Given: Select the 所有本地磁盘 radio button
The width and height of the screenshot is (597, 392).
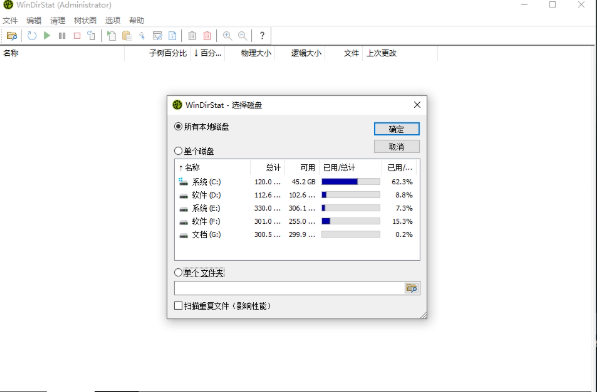Looking at the screenshot, I should point(178,126).
